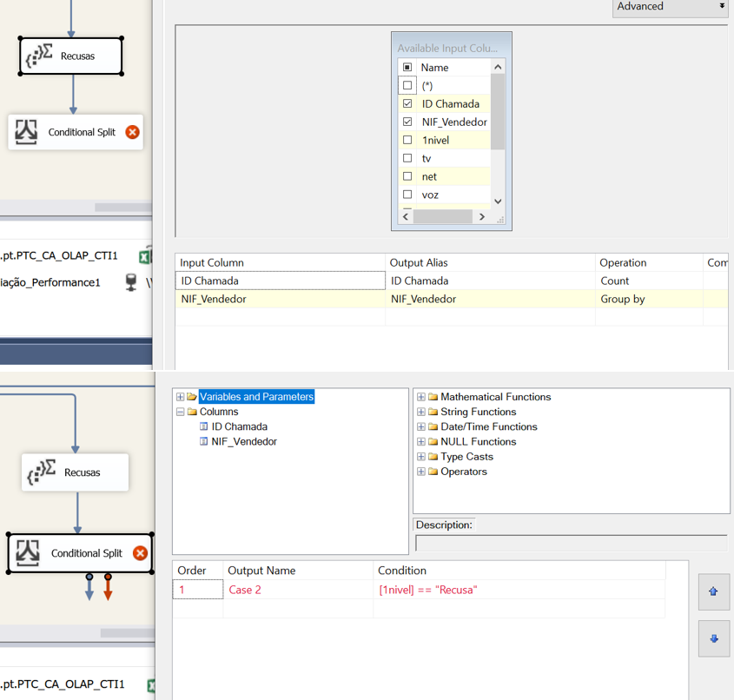Check the voz column checkbox

point(407,195)
